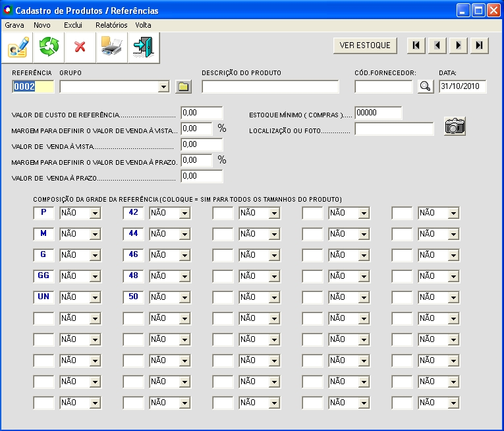This screenshot has width=504, height=431.
Task: Click the DESCRIÇÃO DO PRODUTO input field
Action: pyautogui.click(x=270, y=86)
